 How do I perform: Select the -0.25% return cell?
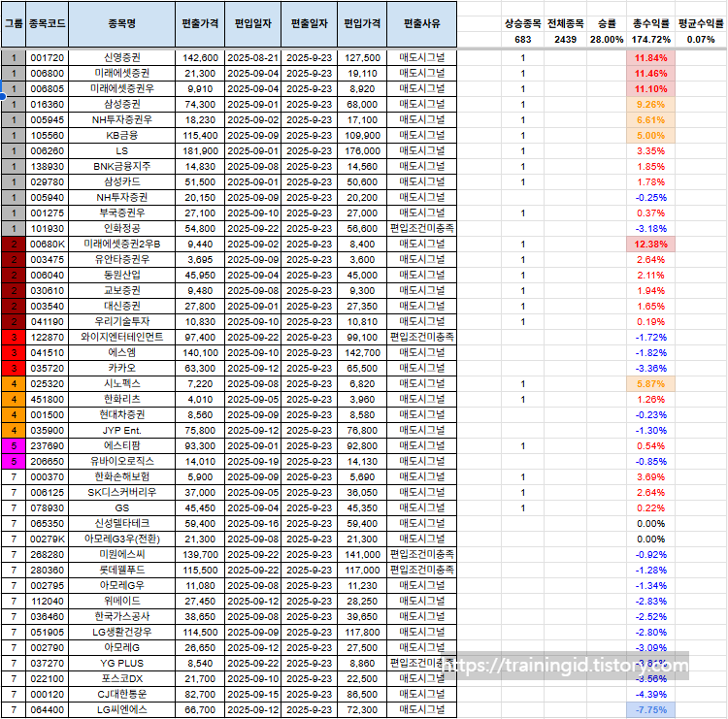click(651, 198)
